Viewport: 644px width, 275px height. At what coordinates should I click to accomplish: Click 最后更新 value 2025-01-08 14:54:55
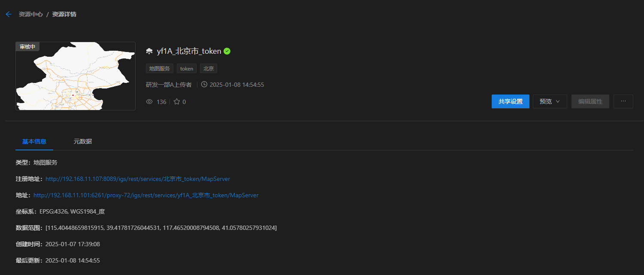tap(73, 260)
